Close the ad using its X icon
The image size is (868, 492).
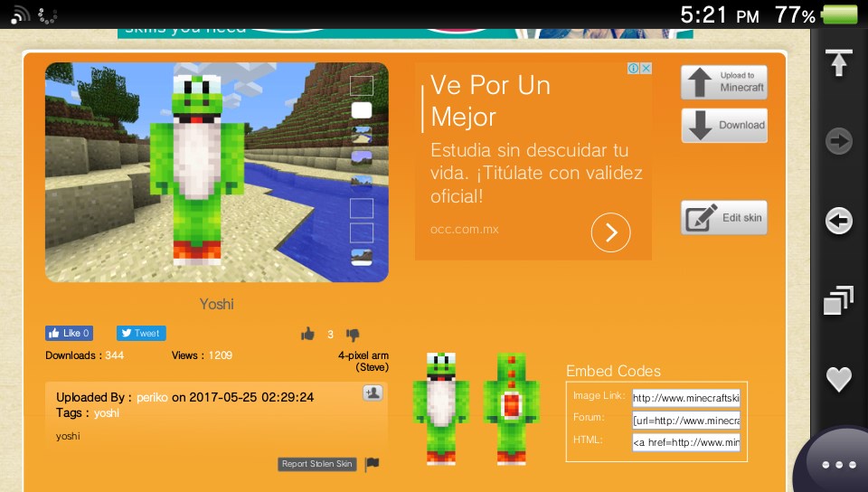[x=646, y=68]
